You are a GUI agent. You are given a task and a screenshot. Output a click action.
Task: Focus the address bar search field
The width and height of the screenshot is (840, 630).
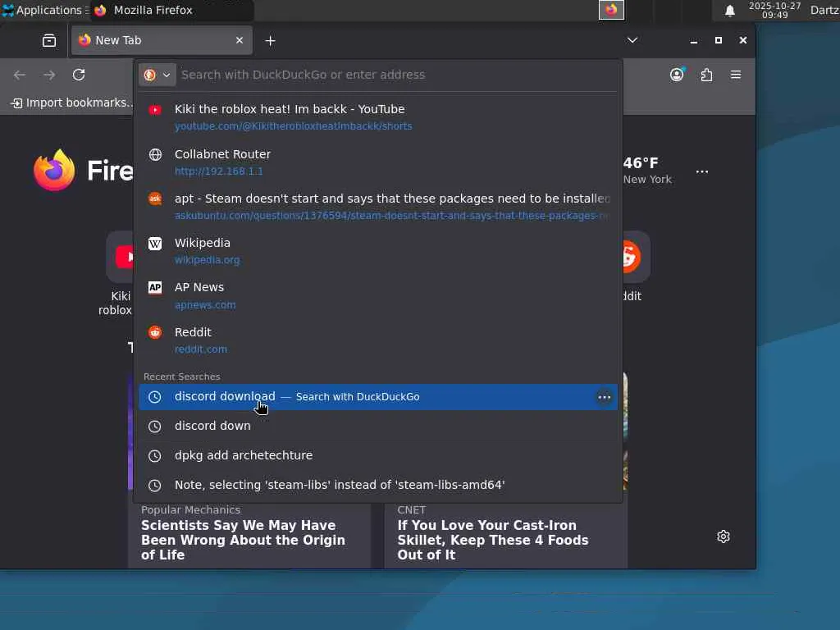396,75
